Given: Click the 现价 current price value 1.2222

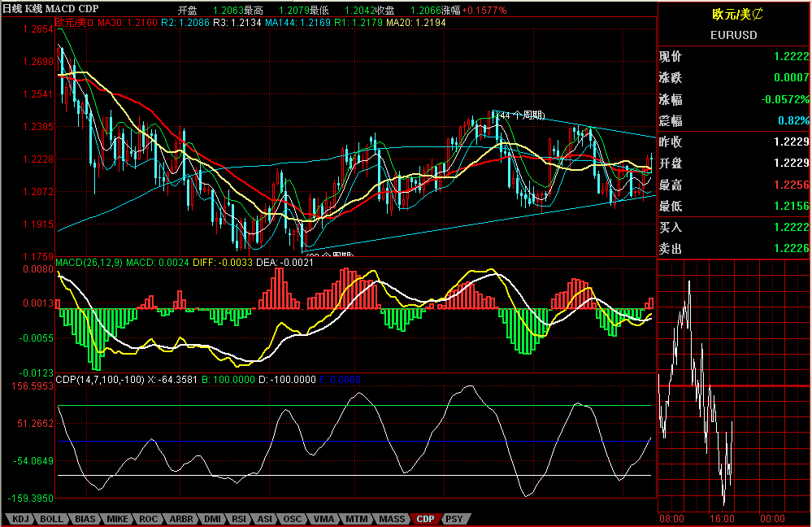Looking at the screenshot, I should [791, 57].
